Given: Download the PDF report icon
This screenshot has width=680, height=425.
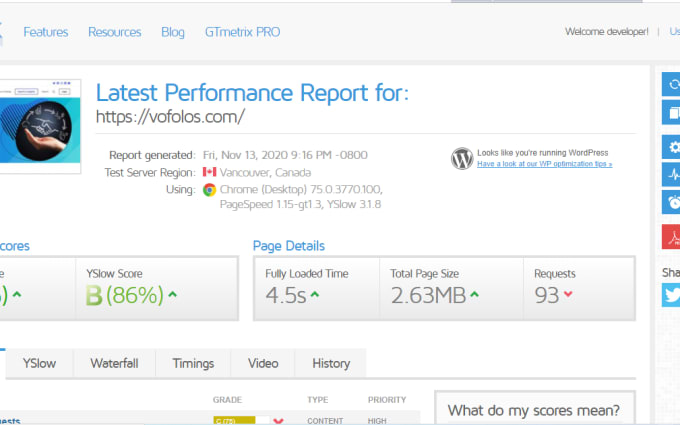Looking at the screenshot, I should point(671,237).
